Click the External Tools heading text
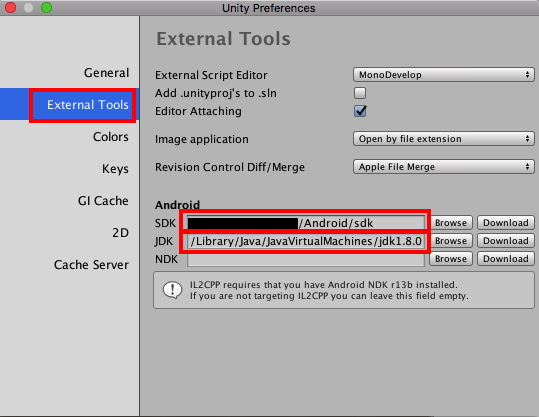This screenshot has height=417, width=539. click(223, 39)
